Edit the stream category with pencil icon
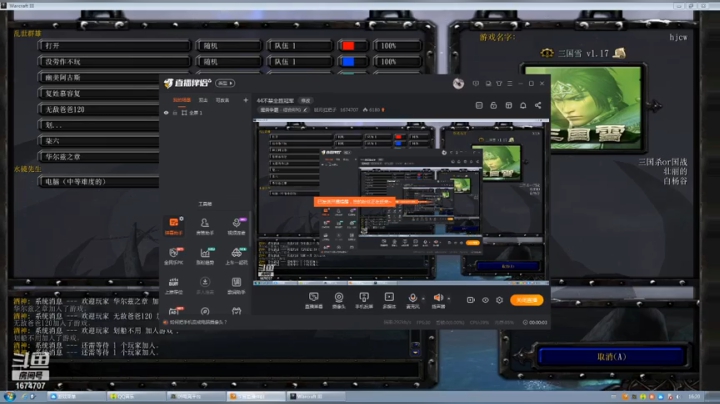 pos(305,110)
